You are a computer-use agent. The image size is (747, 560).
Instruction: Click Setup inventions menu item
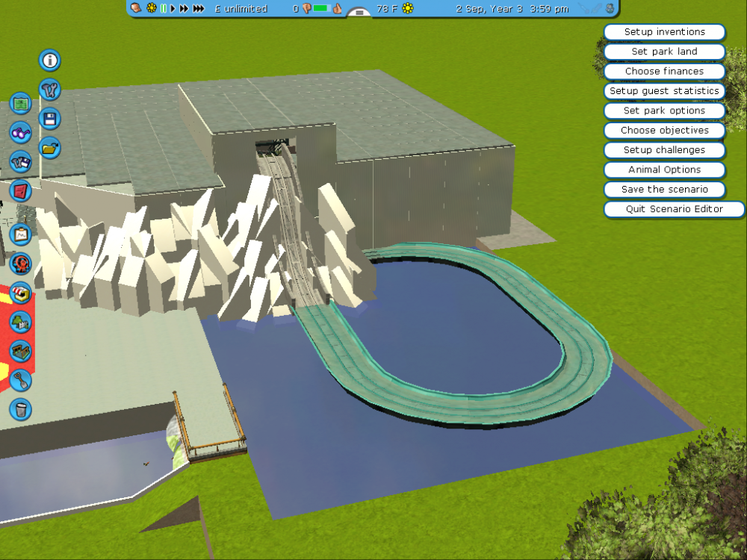(664, 32)
